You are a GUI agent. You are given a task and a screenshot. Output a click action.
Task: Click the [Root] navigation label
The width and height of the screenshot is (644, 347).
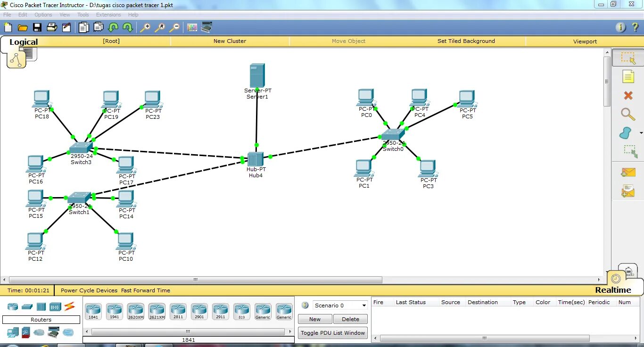111,41
